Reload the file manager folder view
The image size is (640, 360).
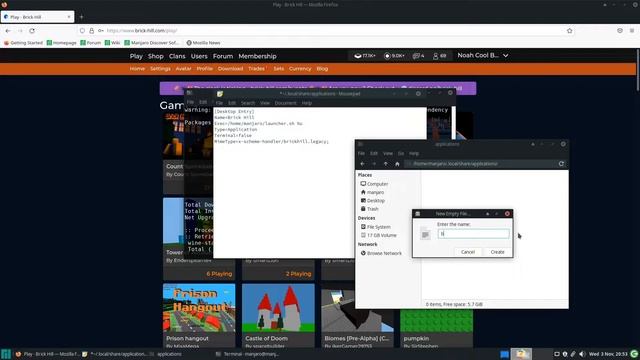[561, 164]
